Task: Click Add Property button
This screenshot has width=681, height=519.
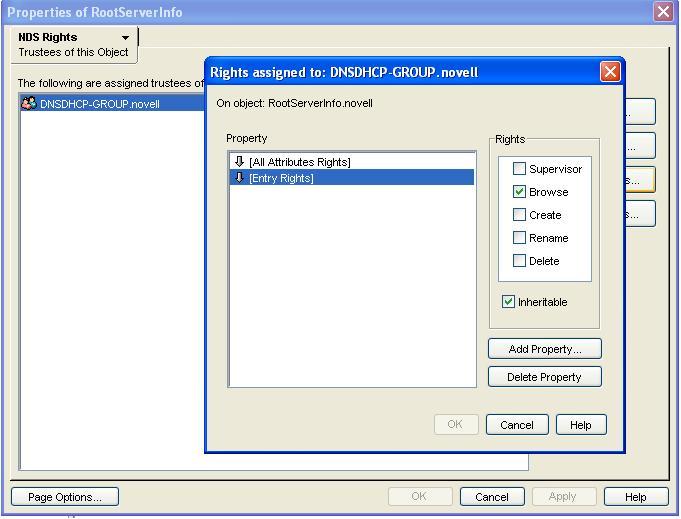Action: [545, 349]
